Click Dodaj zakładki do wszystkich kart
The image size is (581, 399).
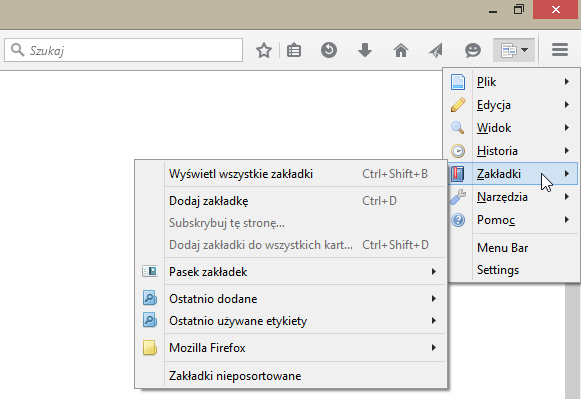click(x=291, y=245)
